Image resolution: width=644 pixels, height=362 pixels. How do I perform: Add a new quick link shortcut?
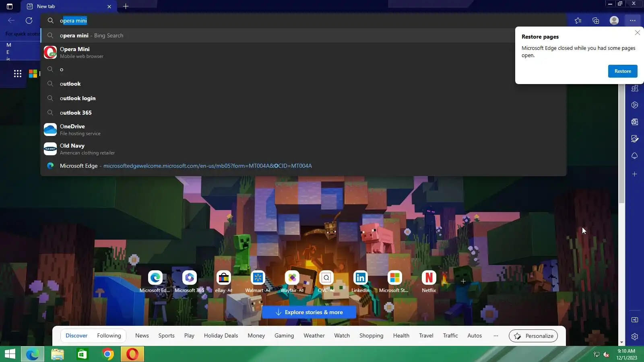coord(463,281)
